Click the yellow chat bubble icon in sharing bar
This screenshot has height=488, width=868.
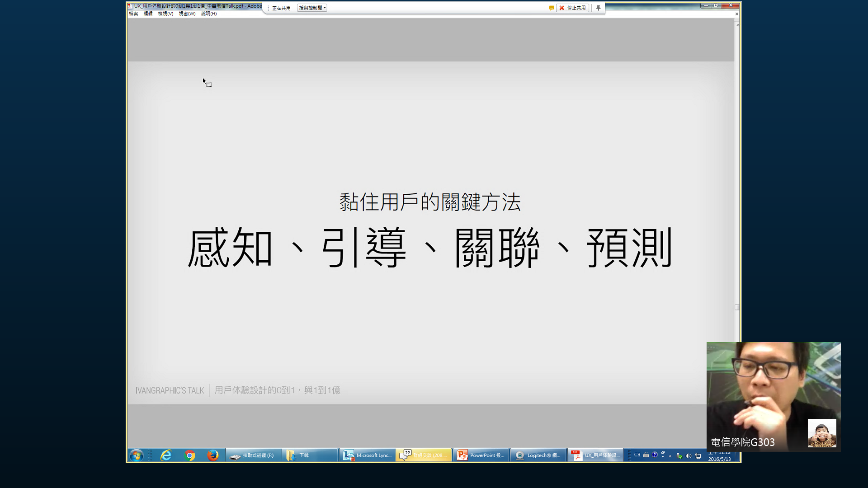tap(552, 8)
